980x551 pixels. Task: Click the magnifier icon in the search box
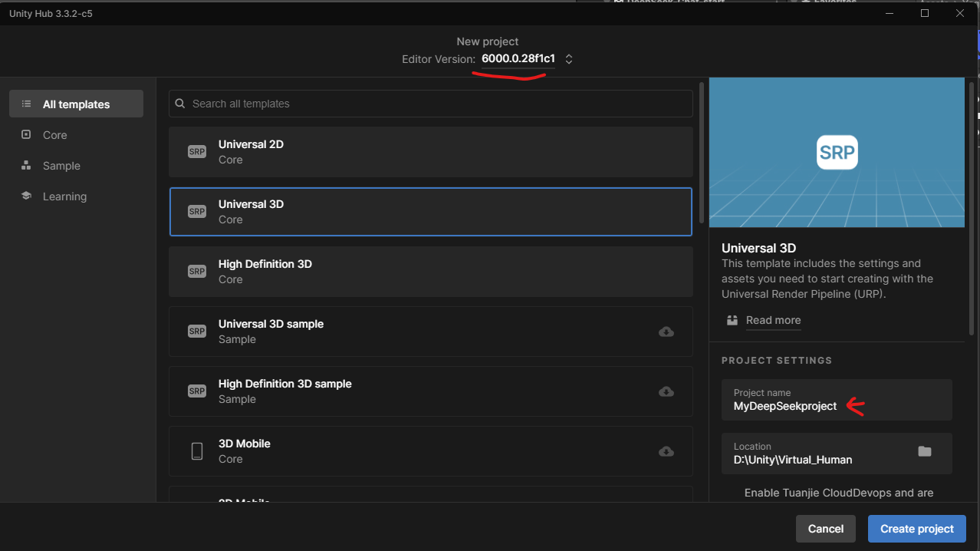point(180,104)
